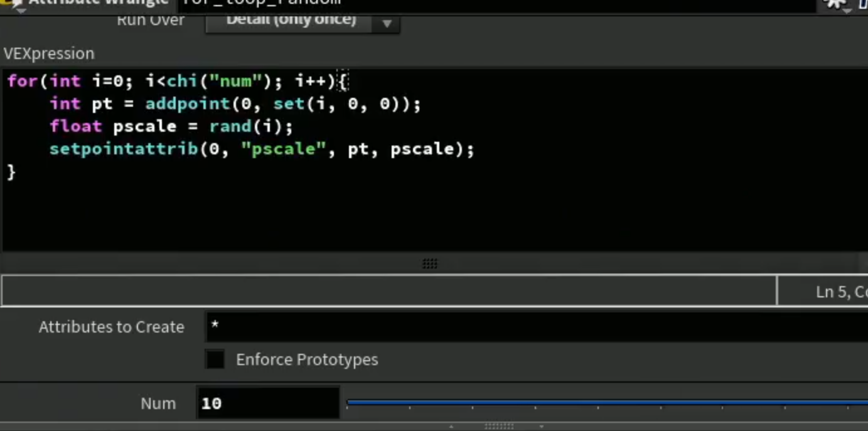Click the VEXpression editor resize grip

click(430, 263)
